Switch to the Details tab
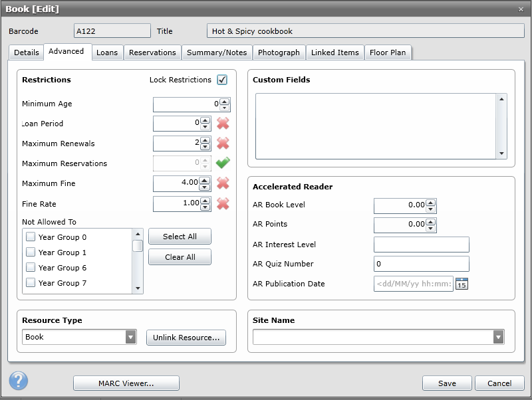 pos(27,52)
